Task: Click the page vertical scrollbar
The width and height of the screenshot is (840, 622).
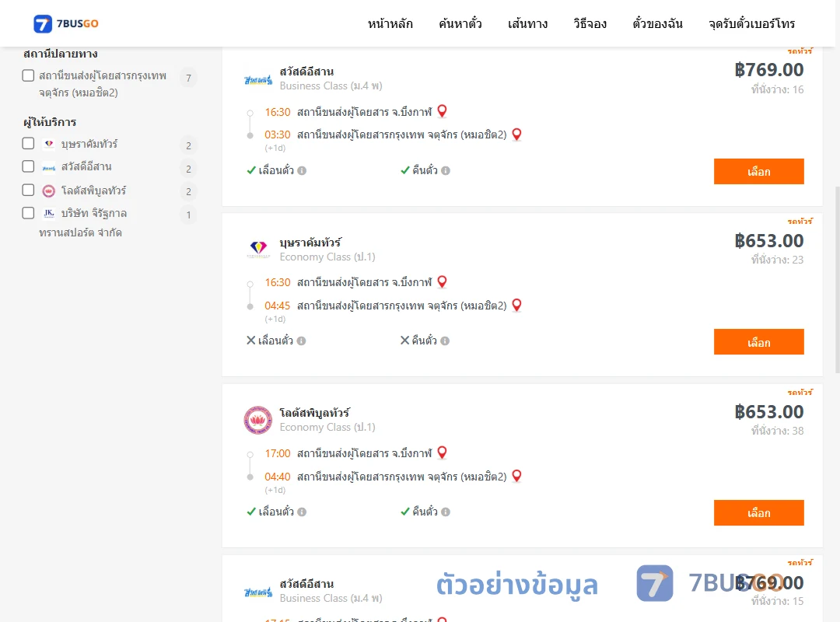Action: point(837,278)
